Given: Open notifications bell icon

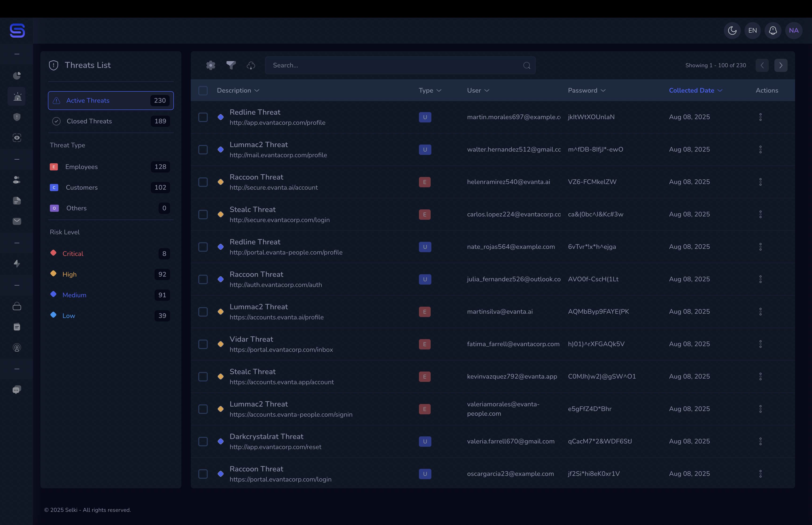Looking at the screenshot, I should (773, 31).
